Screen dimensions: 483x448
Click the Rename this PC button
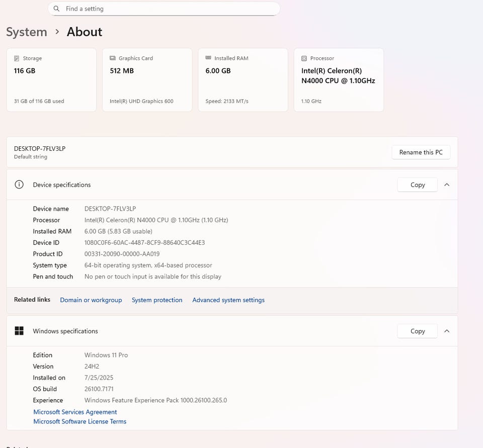coord(421,152)
